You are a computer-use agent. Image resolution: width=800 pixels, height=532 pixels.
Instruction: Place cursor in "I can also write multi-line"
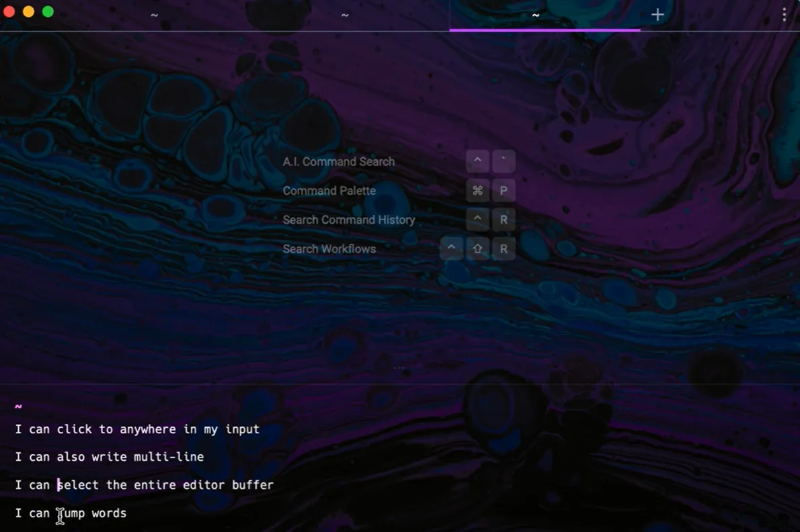point(110,457)
